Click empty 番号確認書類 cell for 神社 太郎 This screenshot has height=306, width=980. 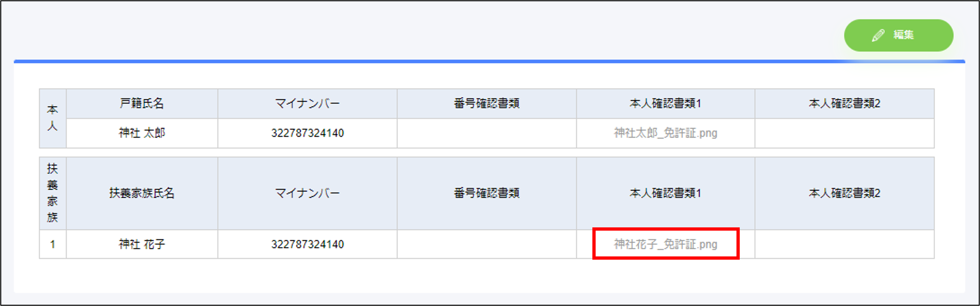[x=486, y=133]
